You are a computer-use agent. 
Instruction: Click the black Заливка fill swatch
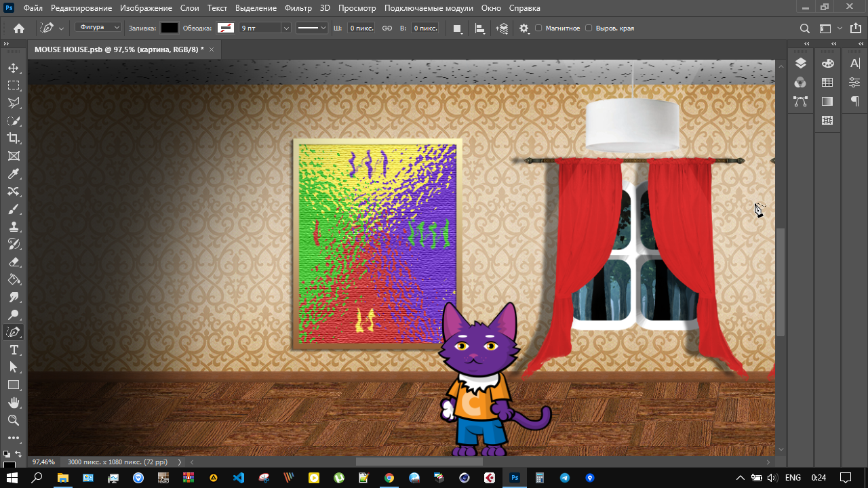click(169, 28)
